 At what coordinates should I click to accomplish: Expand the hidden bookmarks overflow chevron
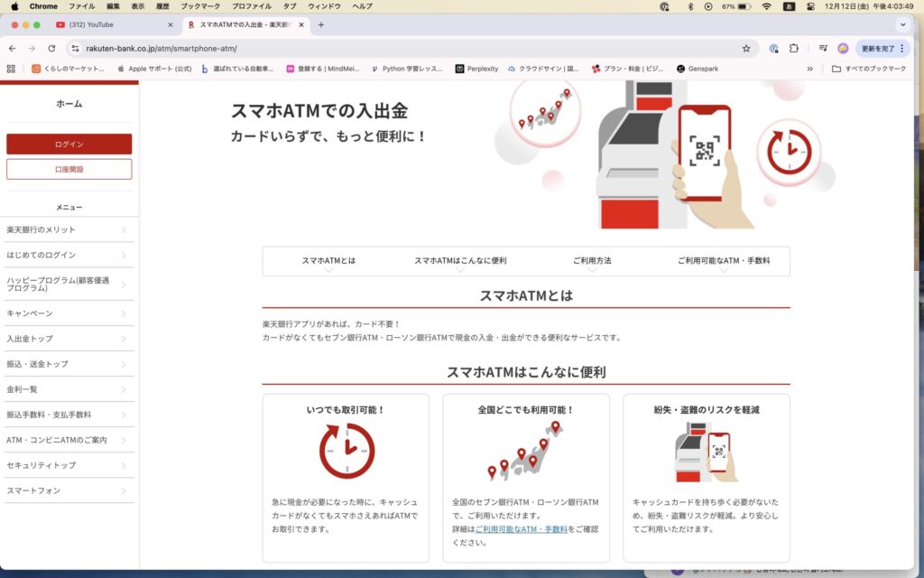click(x=809, y=69)
